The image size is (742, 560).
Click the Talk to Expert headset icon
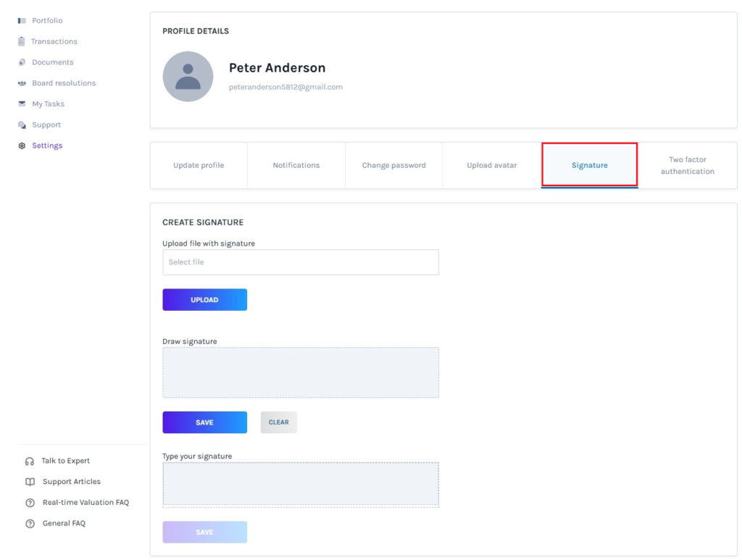30,461
